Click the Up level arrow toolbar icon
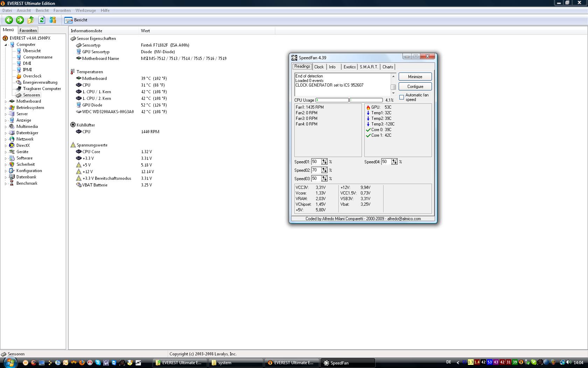 pyautogui.click(x=31, y=20)
